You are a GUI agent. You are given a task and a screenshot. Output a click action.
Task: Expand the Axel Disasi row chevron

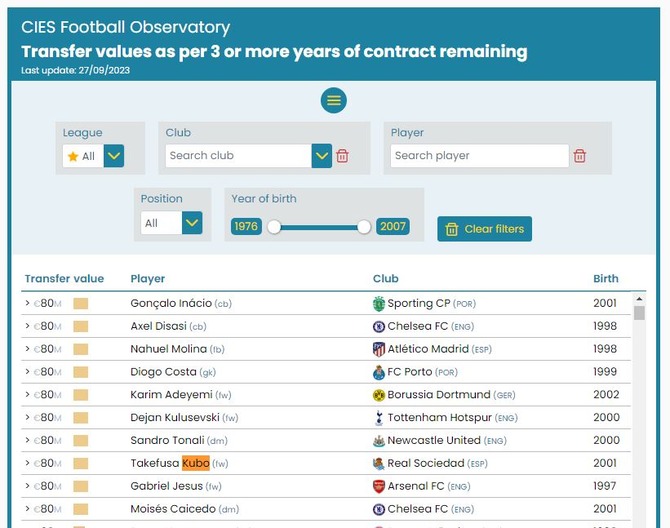(27, 326)
